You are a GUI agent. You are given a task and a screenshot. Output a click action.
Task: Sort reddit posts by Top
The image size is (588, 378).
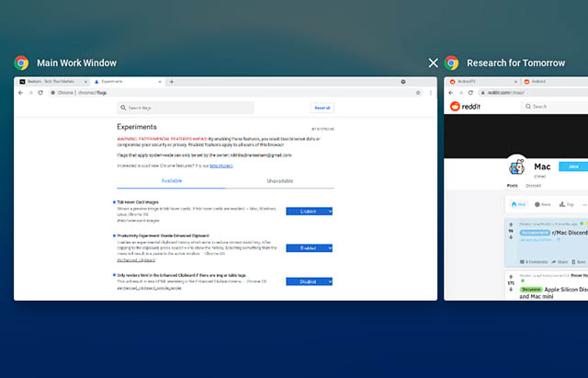[x=567, y=204]
